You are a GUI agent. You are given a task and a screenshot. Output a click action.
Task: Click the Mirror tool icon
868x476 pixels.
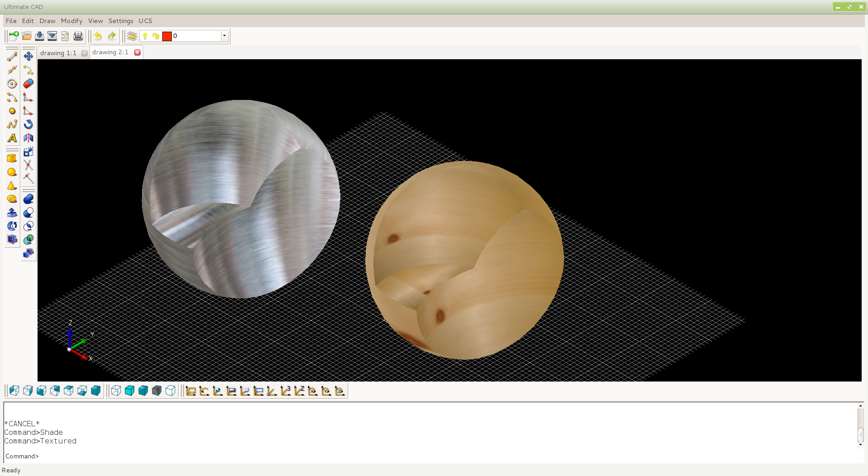(x=28, y=138)
